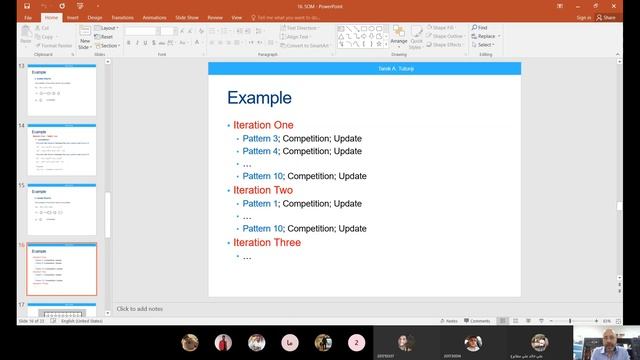Screen dimensions: 640x360
Task: Open the Review tab
Action: 215,18
